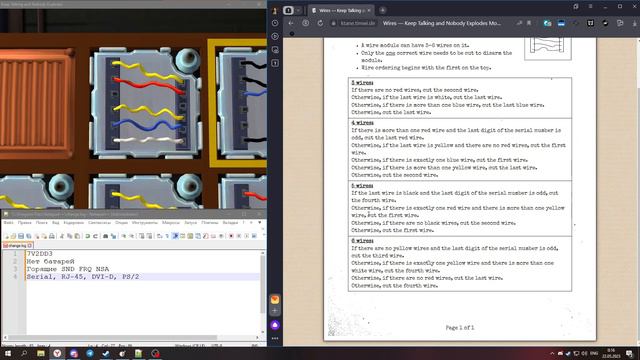The height and width of the screenshot is (360, 640).
Task: Click the ktane.timwi.de address field
Action: click(358, 23)
